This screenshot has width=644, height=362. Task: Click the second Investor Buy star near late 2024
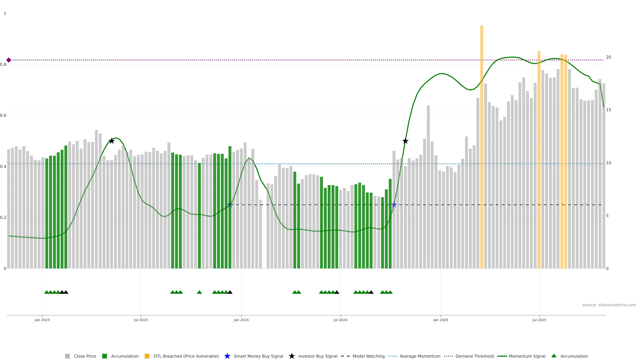coord(406,141)
